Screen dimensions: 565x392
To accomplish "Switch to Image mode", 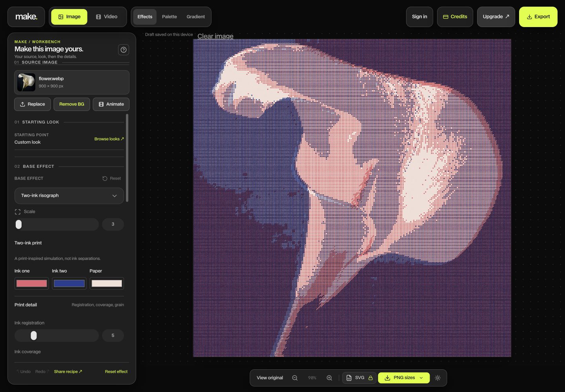I will 69,17.
